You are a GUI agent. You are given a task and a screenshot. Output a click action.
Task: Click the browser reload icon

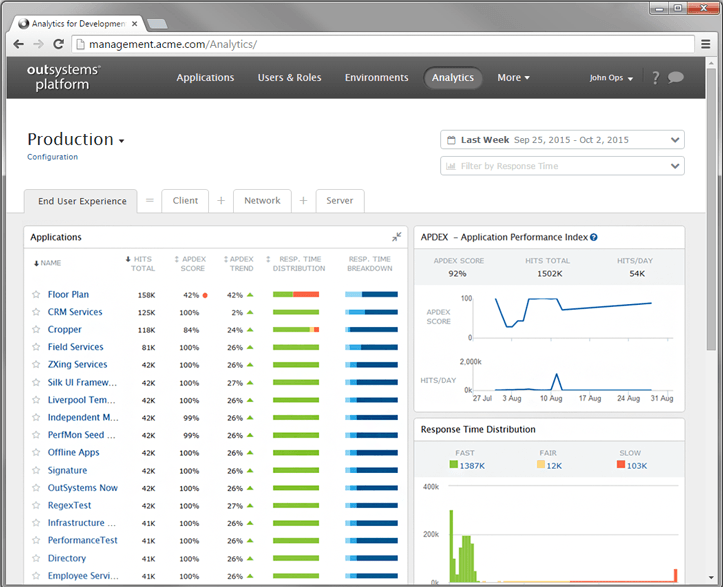click(59, 44)
